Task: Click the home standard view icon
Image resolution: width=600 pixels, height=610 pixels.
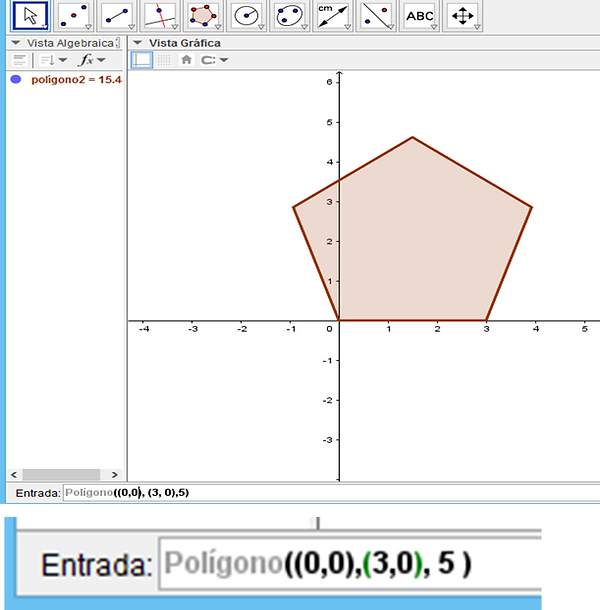Action: [x=186, y=60]
